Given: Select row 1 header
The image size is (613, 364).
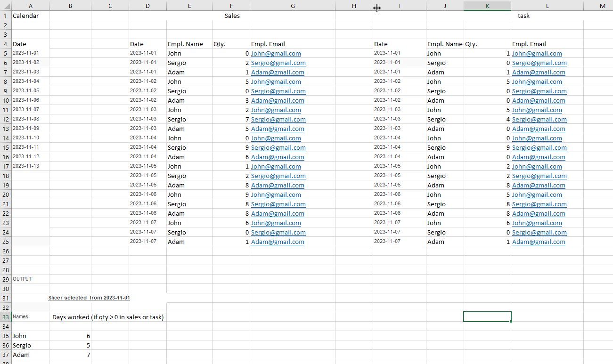Looking at the screenshot, I should click(x=6, y=16).
